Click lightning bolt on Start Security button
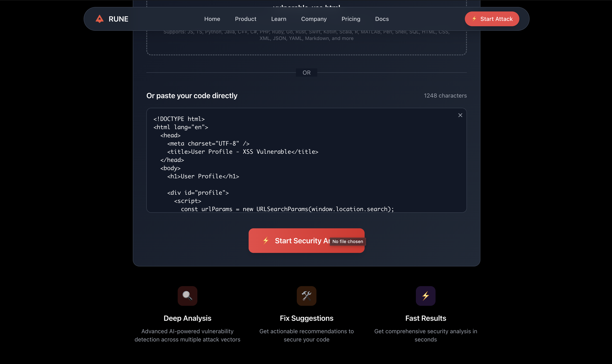Screen dimensions: 612x364 (x=266, y=241)
